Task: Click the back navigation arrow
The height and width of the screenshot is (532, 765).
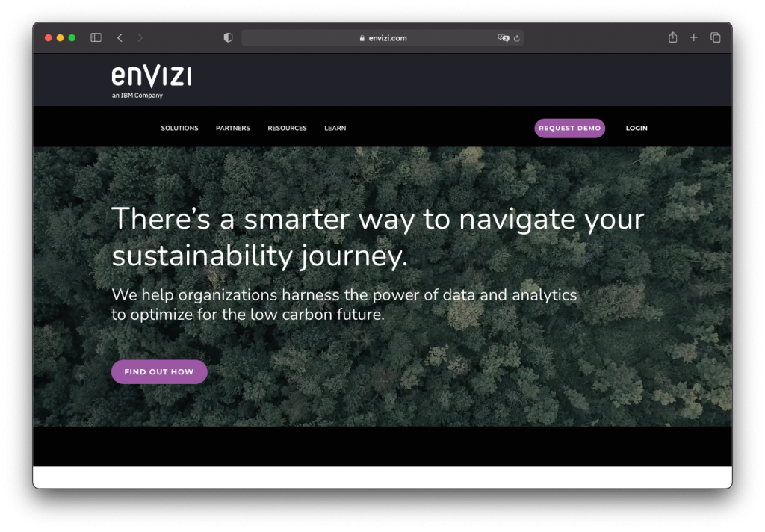Action: tap(120, 37)
